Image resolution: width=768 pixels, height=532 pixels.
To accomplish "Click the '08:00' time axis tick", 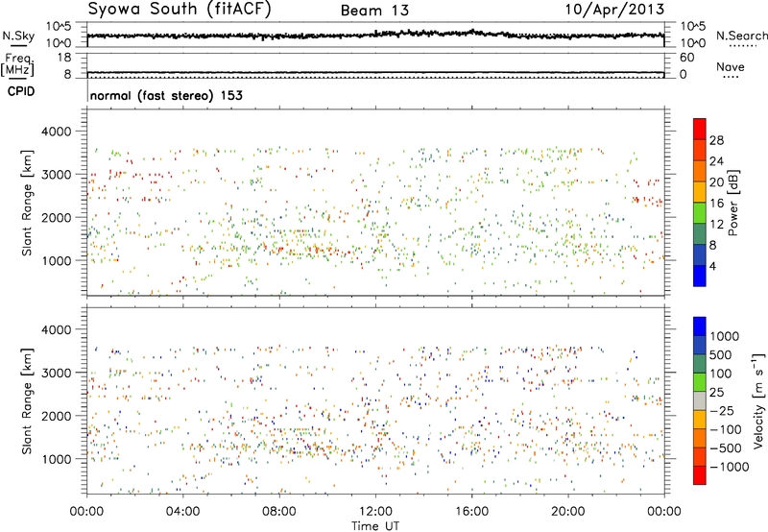I will [279, 512].
